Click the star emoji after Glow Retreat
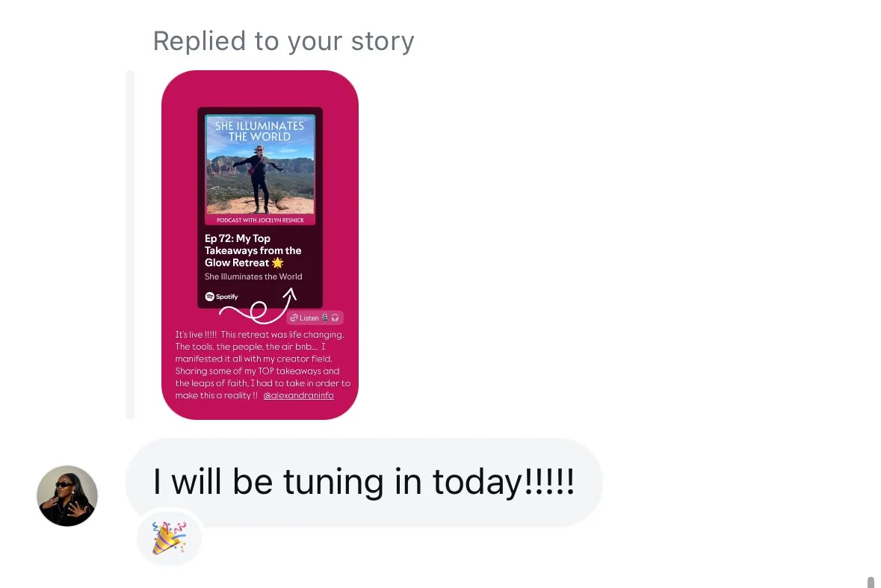Image resolution: width=881 pixels, height=588 pixels. click(x=277, y=263)
